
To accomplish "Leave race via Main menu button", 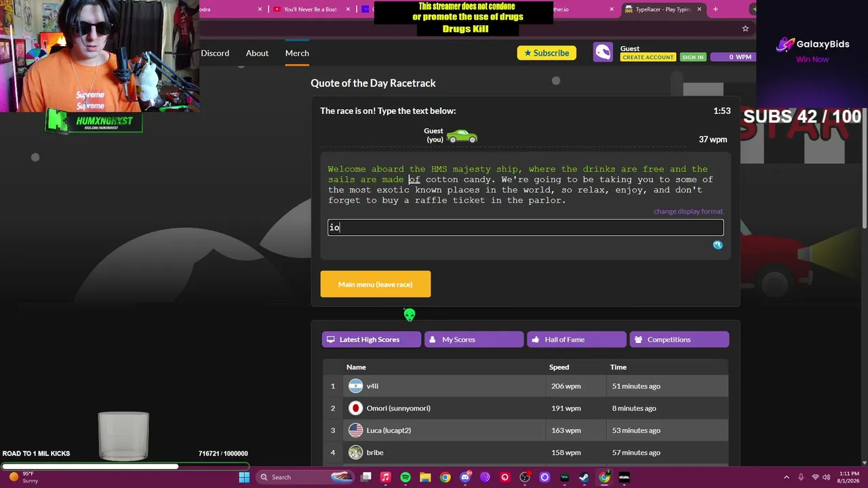I will pyautogui.click(x=376, y=284).
